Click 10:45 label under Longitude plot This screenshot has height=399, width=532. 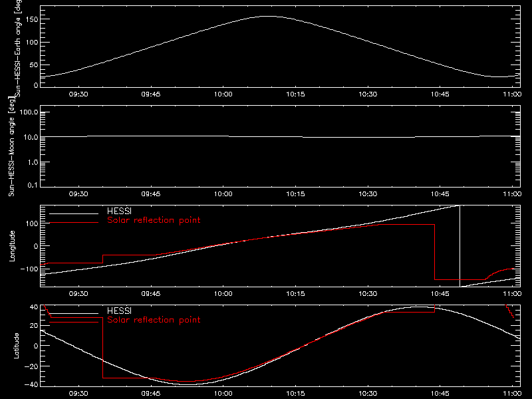click(440, 293)
